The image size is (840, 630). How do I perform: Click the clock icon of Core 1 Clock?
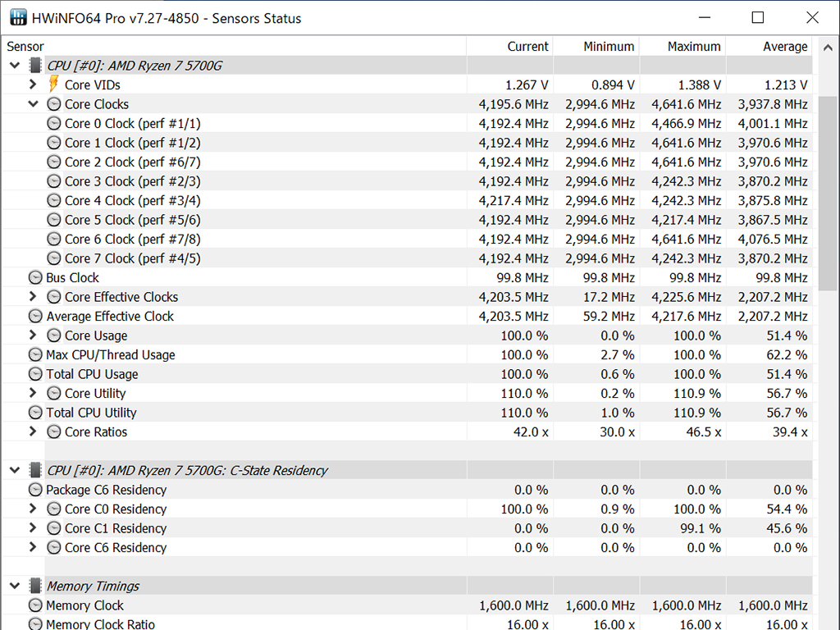pyautogui.click(x=53, y=143)
